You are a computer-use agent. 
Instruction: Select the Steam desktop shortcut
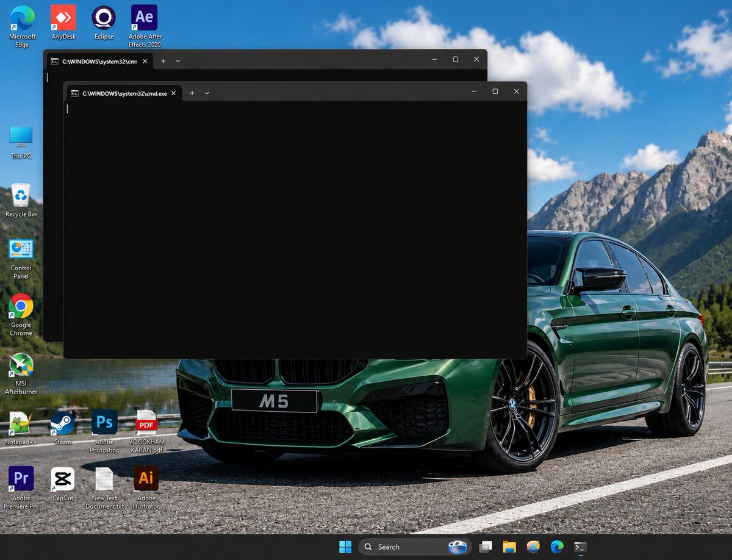[62, 428]
